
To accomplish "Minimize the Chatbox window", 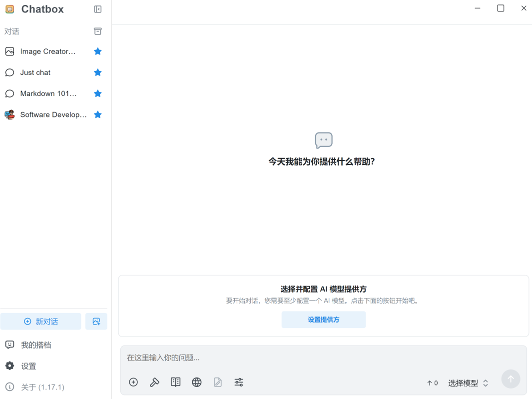I will point(478,8).
